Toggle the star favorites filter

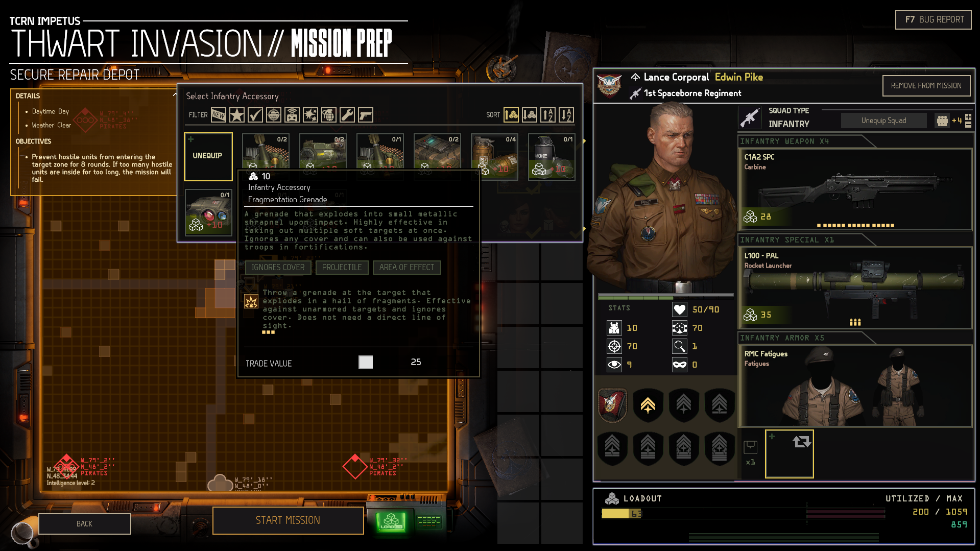pos(237,115)
